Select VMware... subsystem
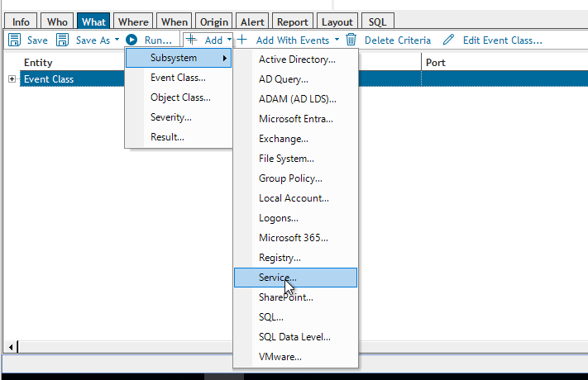588x380 pixels. (295, 357)
